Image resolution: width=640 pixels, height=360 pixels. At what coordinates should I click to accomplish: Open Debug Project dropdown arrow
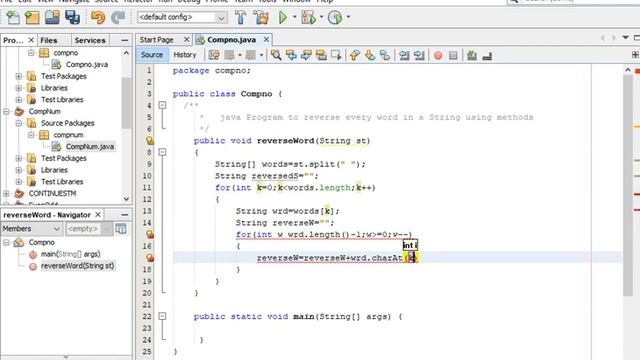point(321,17)
